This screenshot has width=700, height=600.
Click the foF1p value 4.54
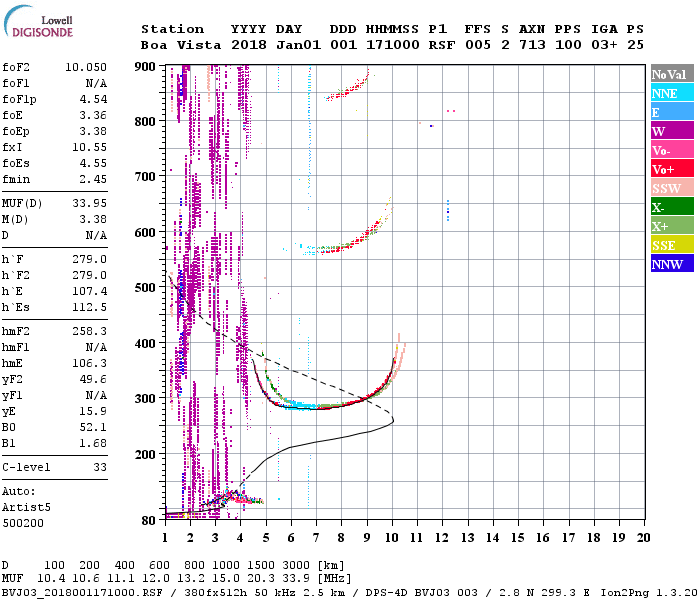[x=93, y=99]
